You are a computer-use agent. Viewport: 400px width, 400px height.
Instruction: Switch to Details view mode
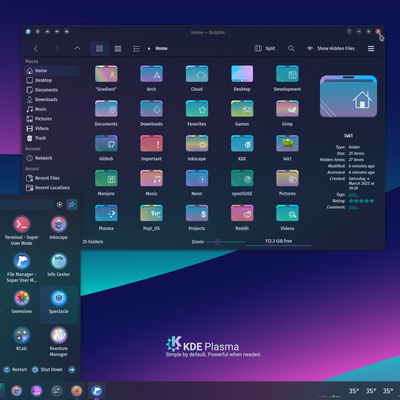tap(137, 49)
